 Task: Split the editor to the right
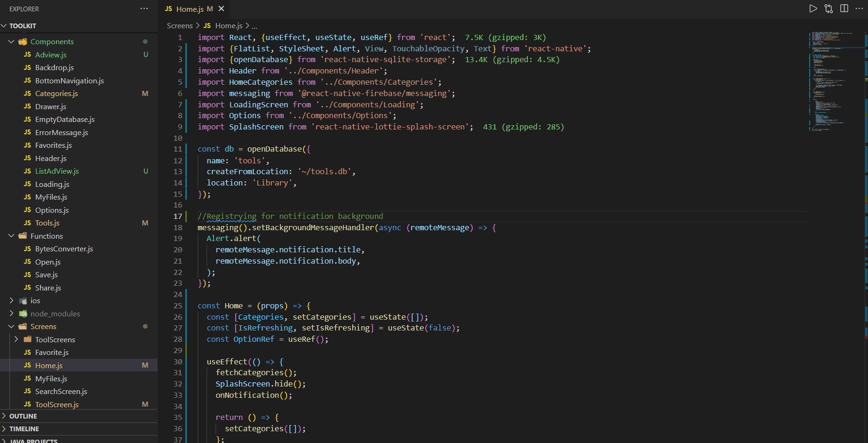[844, 8]
